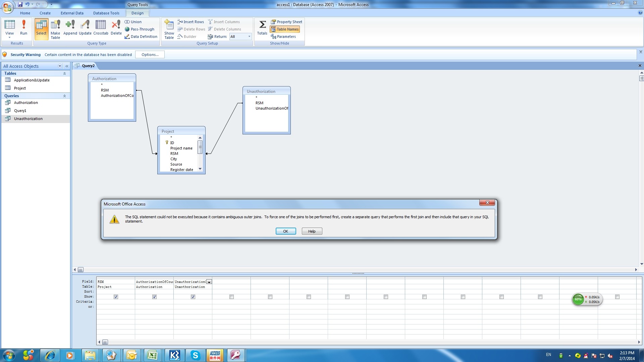644x362 pixels.
Task: Open the Unauthorization field dropdown arrow
Action: pyautogui.click(x=209, y=282)
